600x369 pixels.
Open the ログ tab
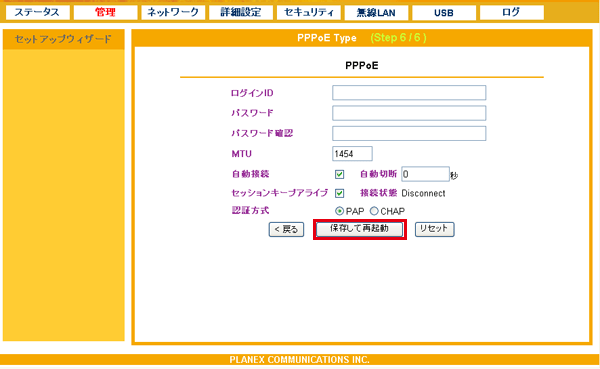point(512,13)
